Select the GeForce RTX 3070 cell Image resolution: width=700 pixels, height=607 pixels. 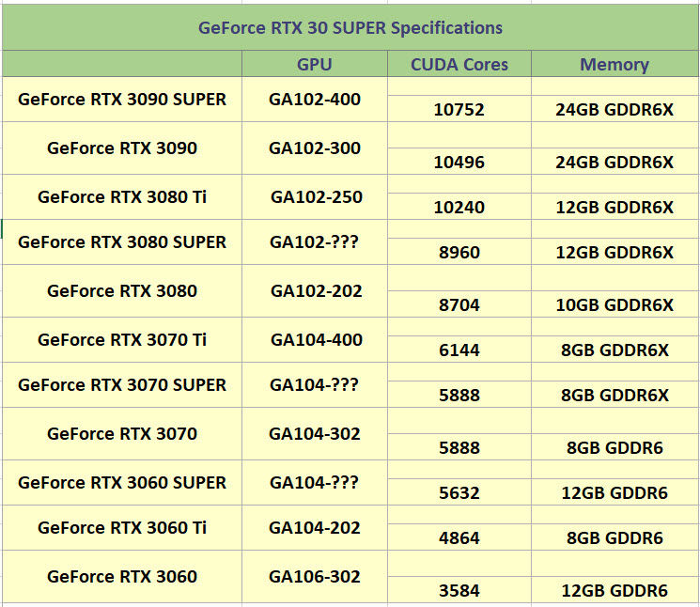point(122,434)
